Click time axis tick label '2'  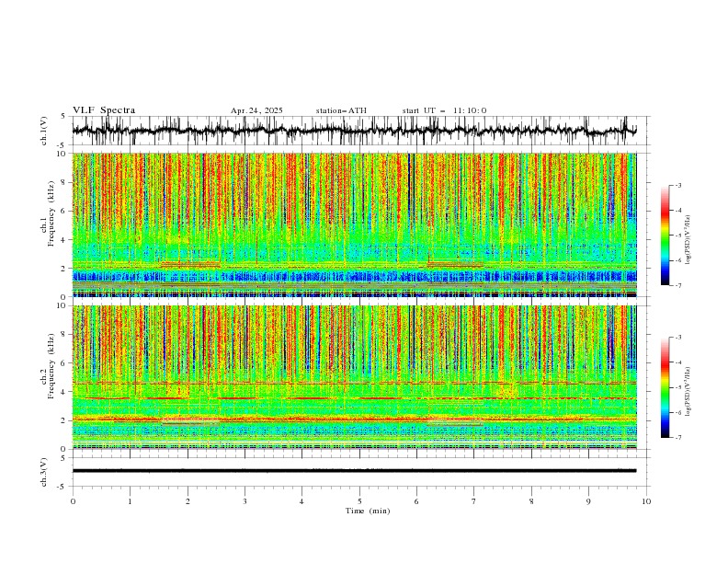point(188,501)
